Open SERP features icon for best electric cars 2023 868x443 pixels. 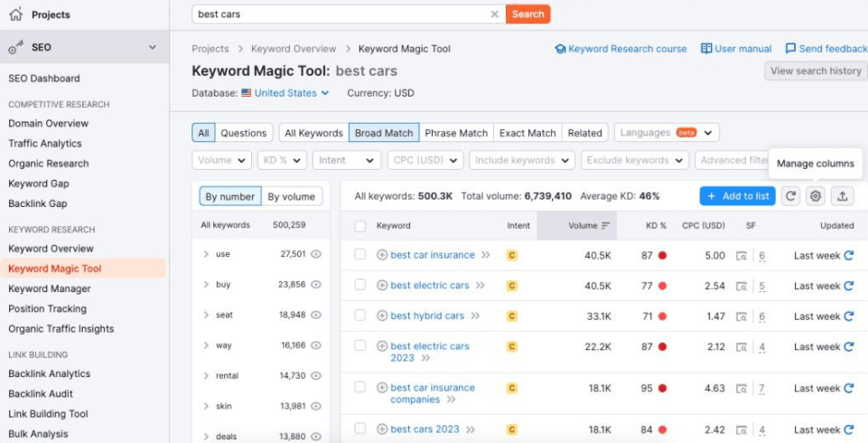pyautogui.click(x=742, y=347)
